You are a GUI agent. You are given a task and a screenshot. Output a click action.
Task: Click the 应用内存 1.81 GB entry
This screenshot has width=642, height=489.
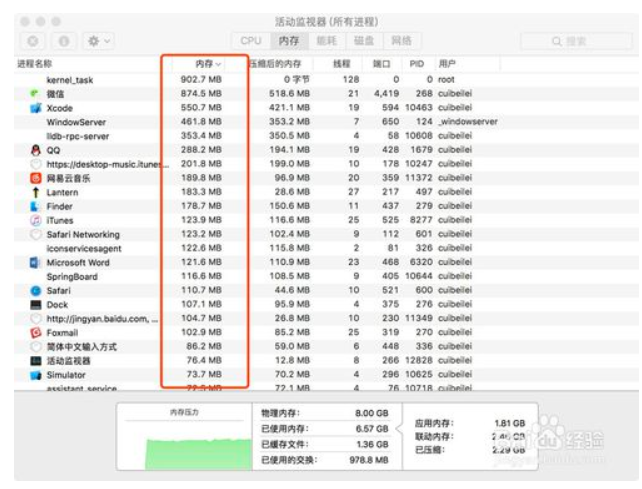tap(470, 423)
